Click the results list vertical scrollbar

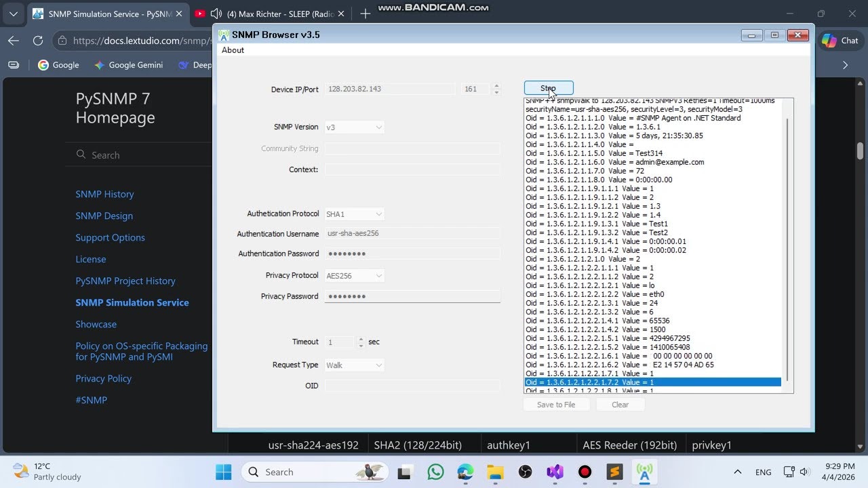click(x=787, y=249)
